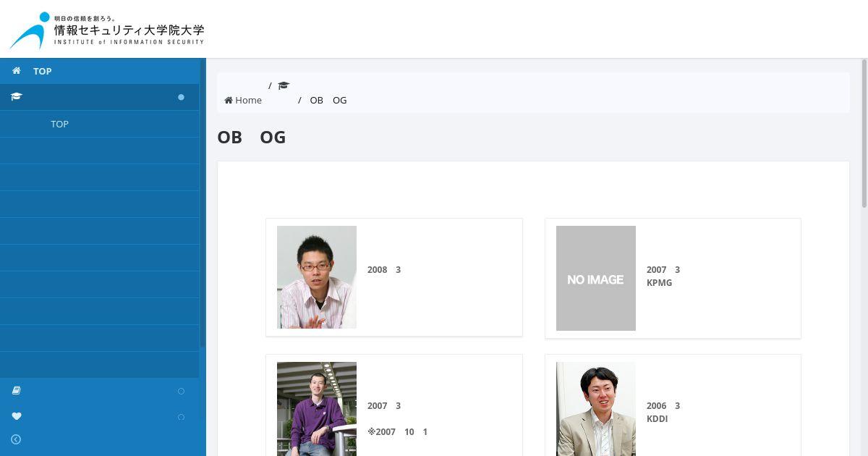Viewport: 868px width, 456px height.
Task: Open the photo of the KDDI graduate in a beige jacket
Action: click(x=596, y=409)
